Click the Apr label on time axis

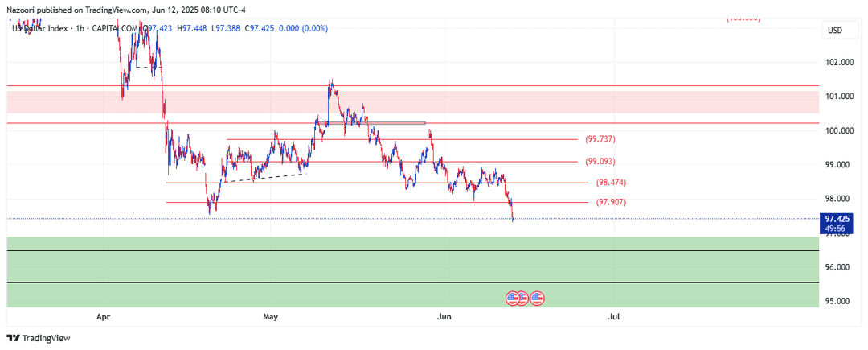click(103, 317)
